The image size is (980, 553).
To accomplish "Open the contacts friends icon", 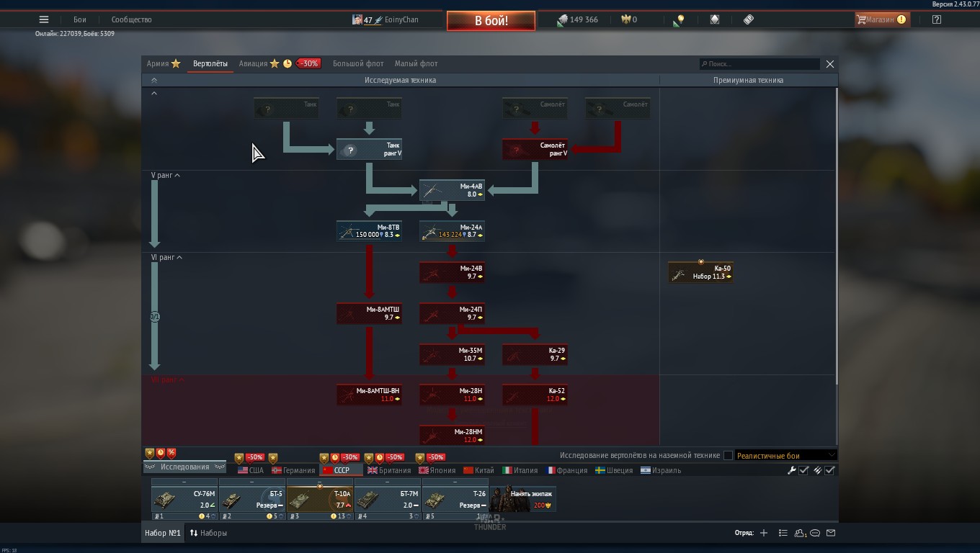I will [800, 533].
